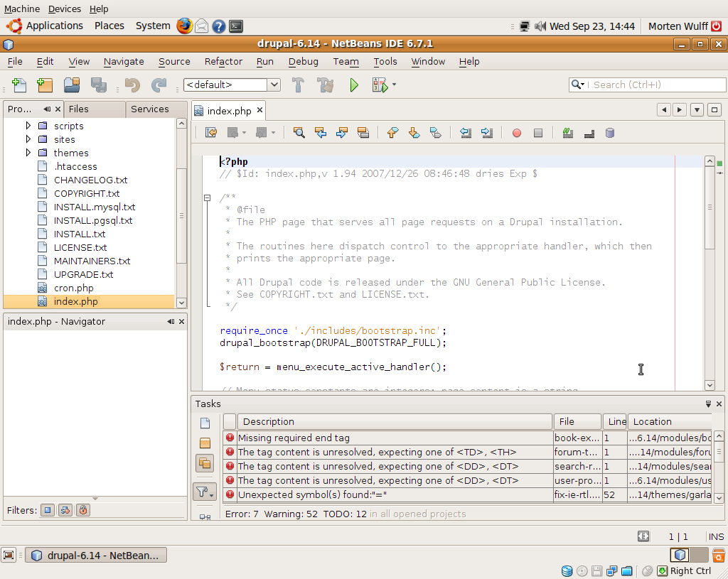Click the Open Project toolbar icon

pos(72,85)
